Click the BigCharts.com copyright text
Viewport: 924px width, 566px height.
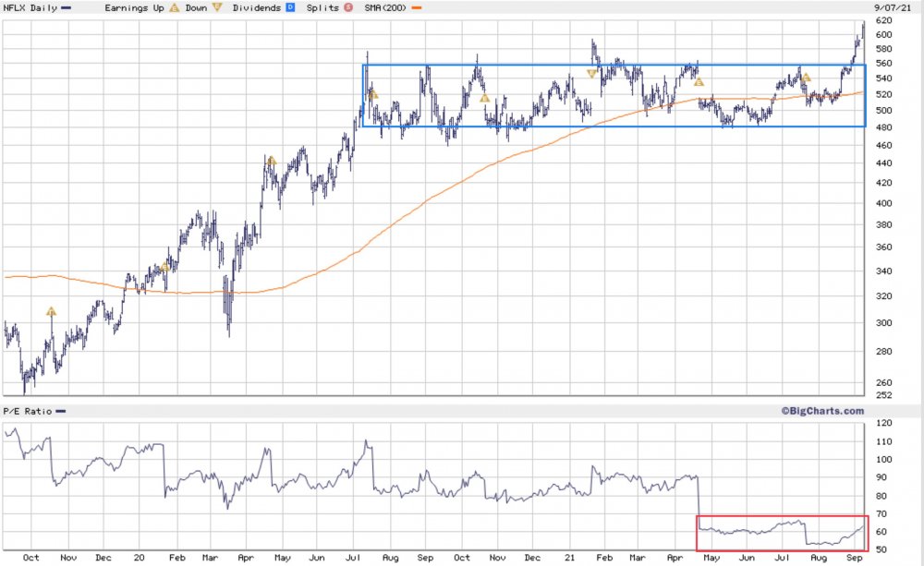pos(822,411)
